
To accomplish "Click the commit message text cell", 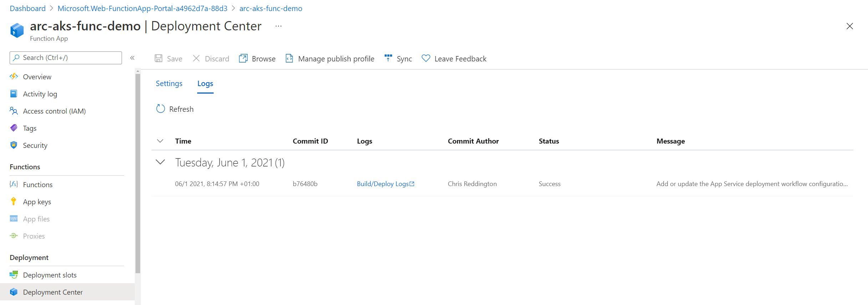I will [752, 184].
